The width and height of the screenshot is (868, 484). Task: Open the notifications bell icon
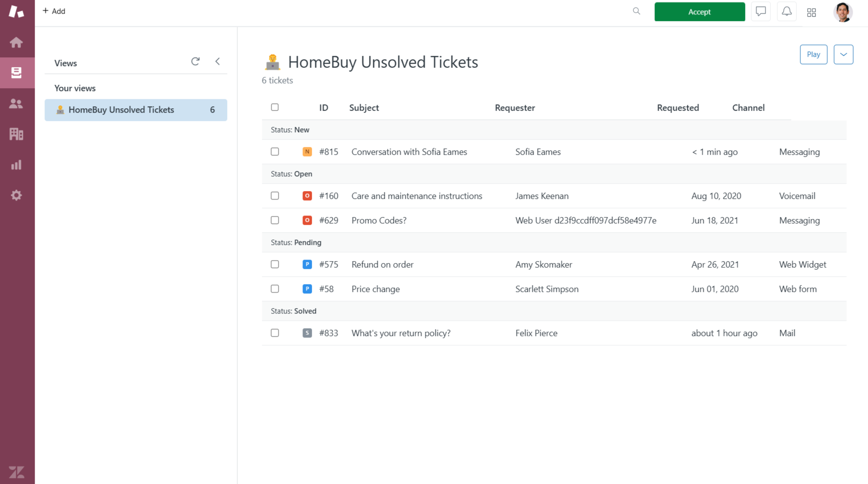[787, 11]
